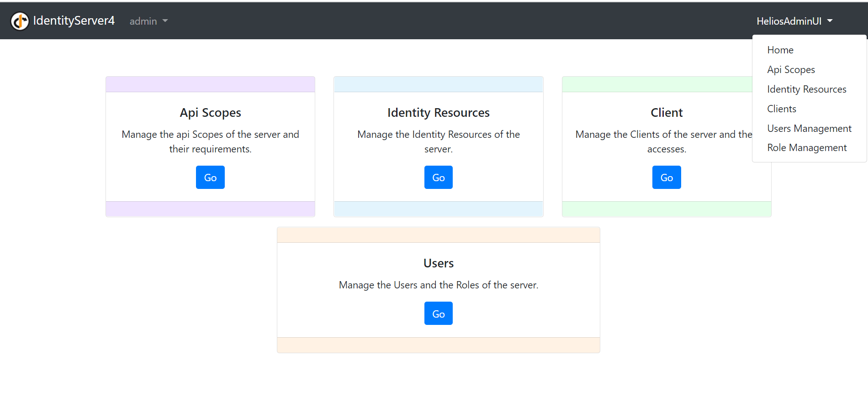Click Go button in Identity Resources card

(439, 178)
